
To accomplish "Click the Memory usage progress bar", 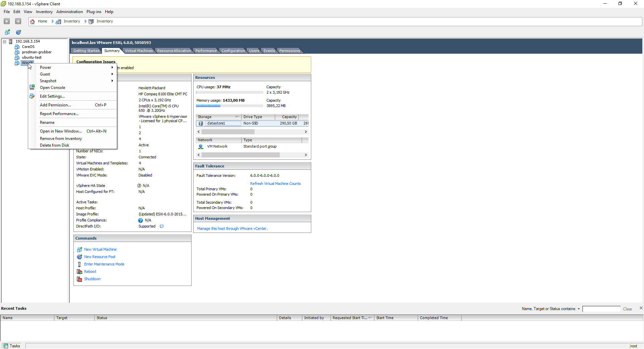I will click(229, 106).
